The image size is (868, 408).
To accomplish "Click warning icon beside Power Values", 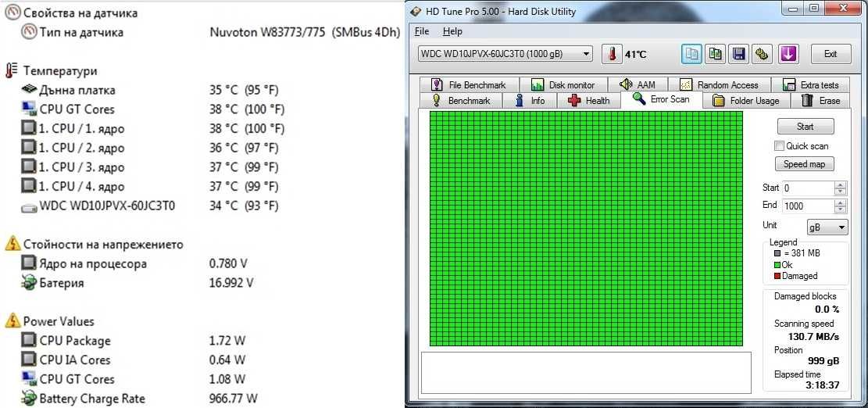I will click(x=13, y=320).
